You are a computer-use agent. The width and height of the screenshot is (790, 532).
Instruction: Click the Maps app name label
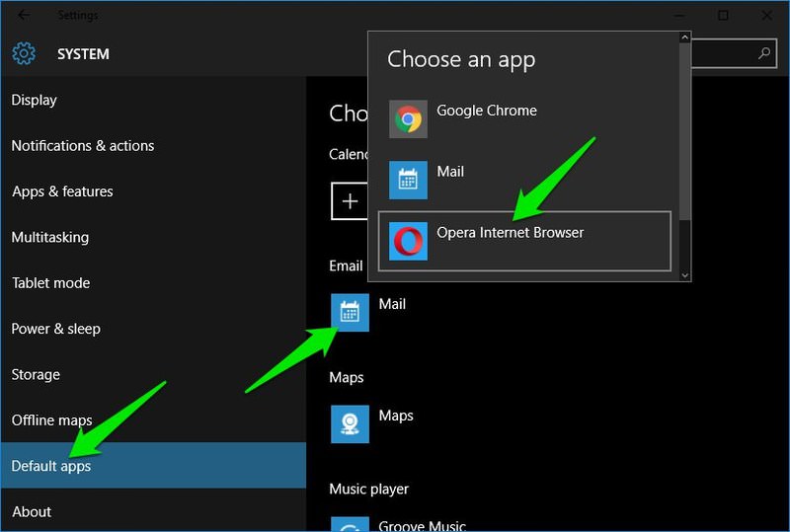[x=396, y=416]
